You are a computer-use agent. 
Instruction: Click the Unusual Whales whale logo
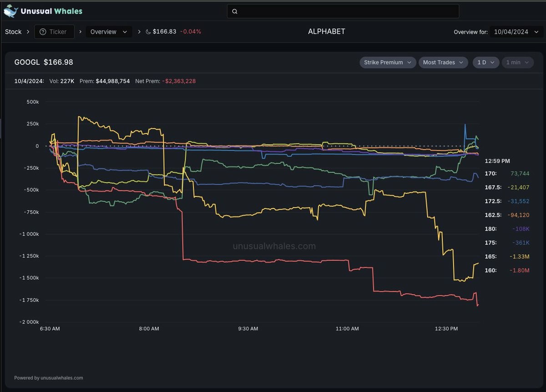[x=11, y=11]
